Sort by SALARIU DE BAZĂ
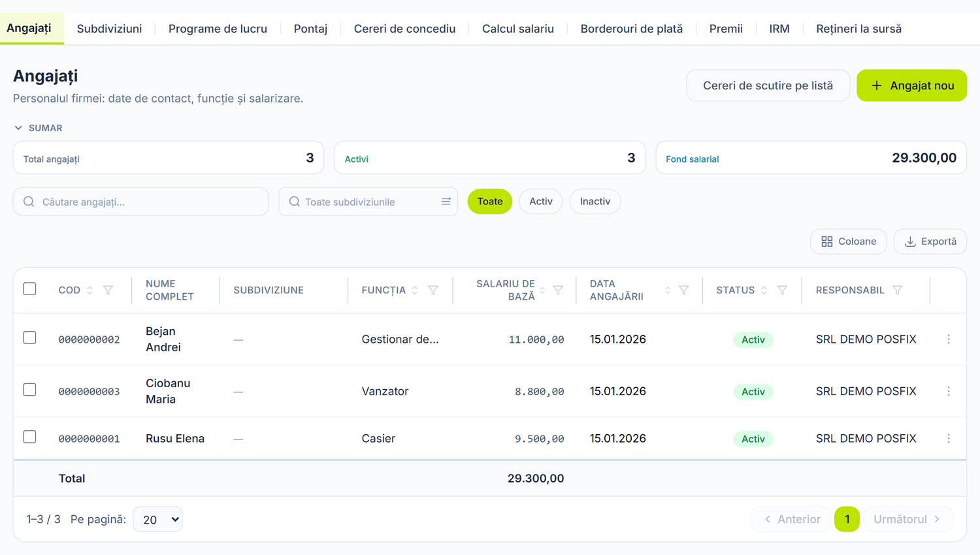 tap(542, 290)
